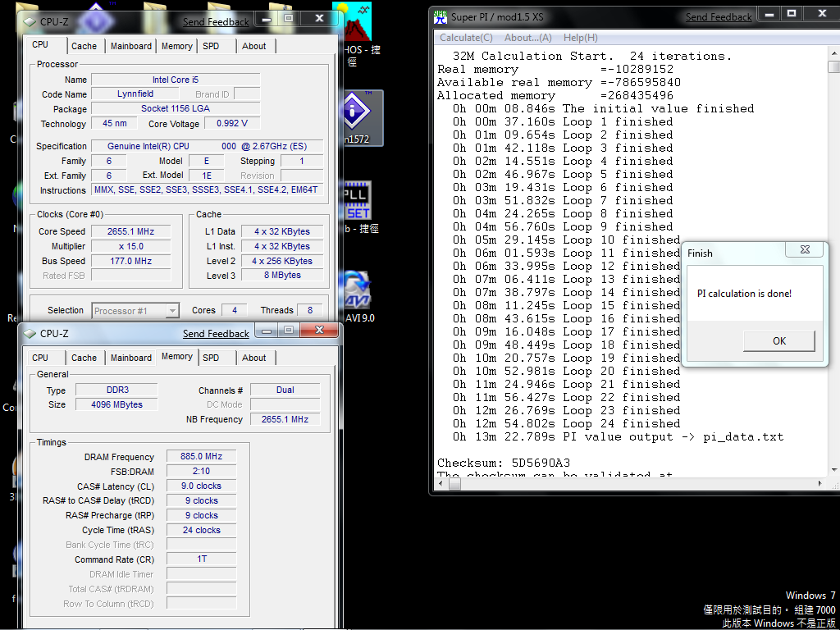This screenshot has width=840, height=630.
Task: Switch to Mainboard tab in top CPU-Z
Action: (130, 46)
